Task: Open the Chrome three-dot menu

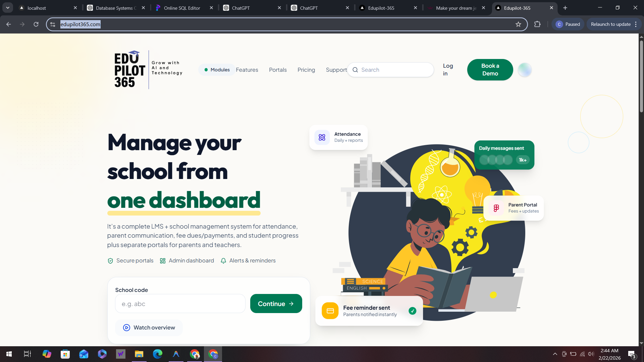Action: [636, 24]
